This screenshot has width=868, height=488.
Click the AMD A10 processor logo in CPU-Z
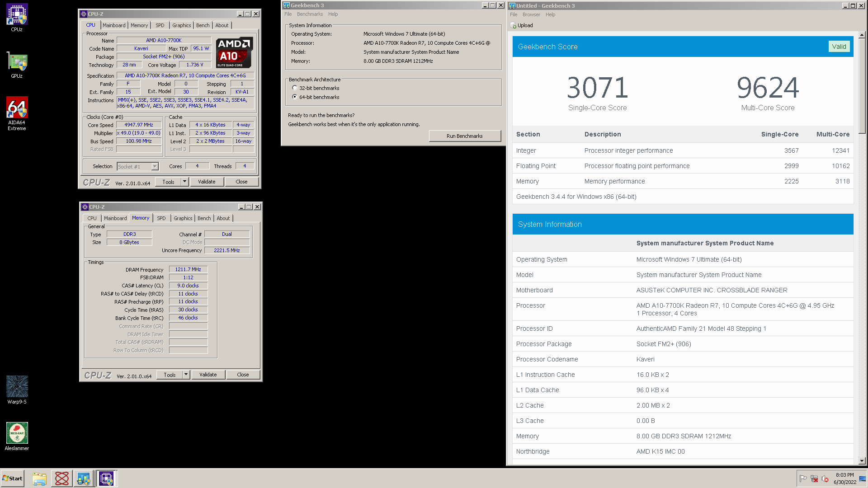click(x=234, y=52)
